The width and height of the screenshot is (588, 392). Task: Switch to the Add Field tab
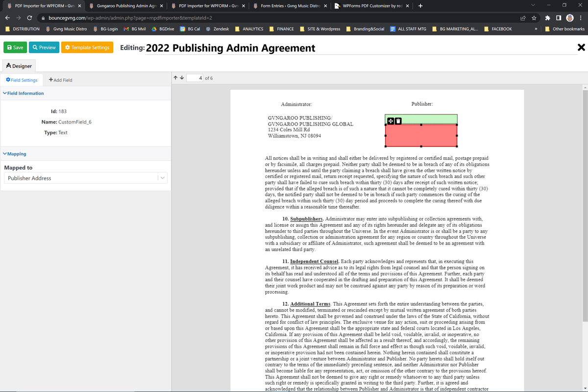pyautogui.click(x=61, y=80)
